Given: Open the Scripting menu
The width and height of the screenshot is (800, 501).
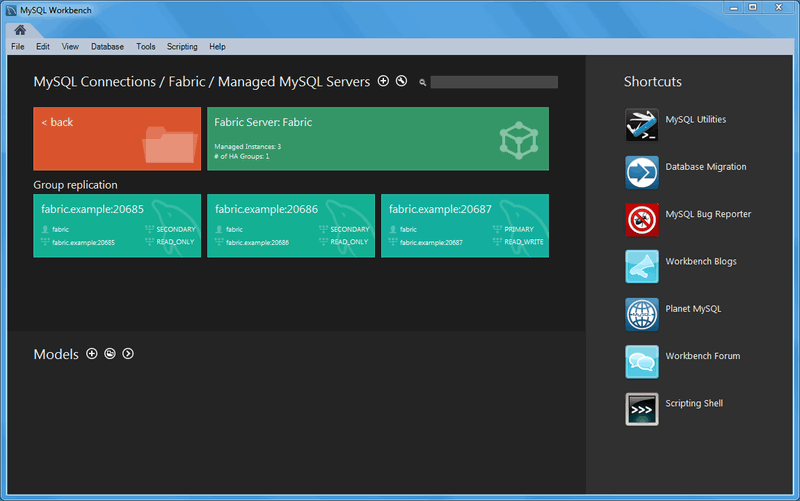Looking at the screenshot, I should (x=182, y=46).
